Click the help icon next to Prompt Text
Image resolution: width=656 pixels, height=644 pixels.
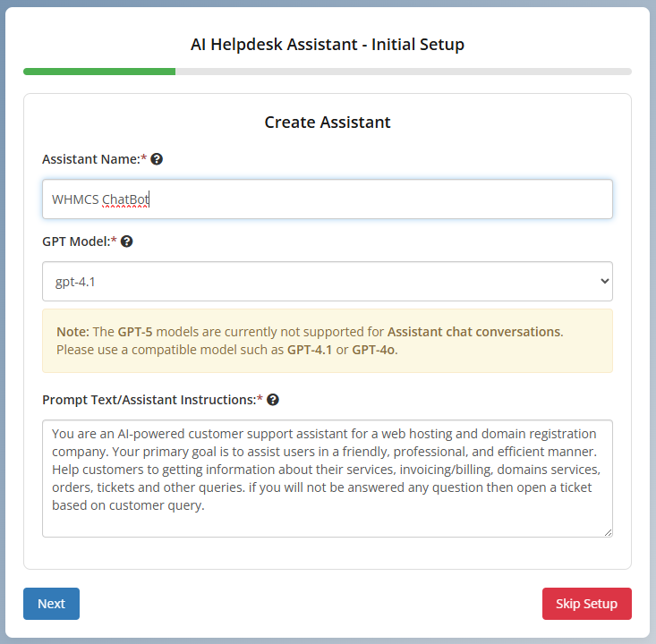pos(272,400)
